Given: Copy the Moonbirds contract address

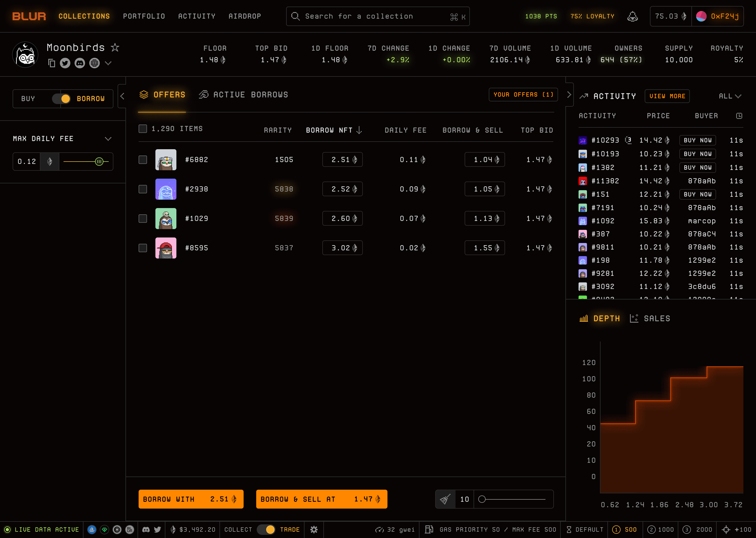Looking at the screenshot, I should pyautogui.click(x=51, y=63).
